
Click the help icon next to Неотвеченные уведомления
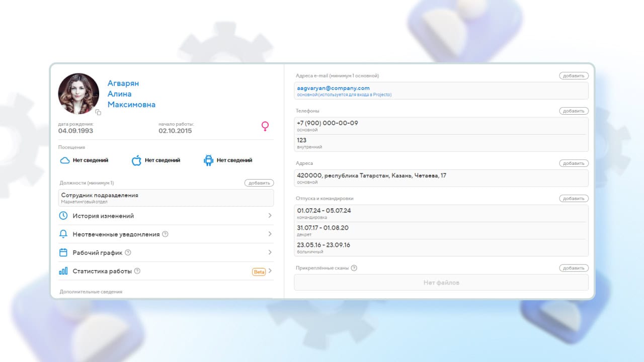166,234
